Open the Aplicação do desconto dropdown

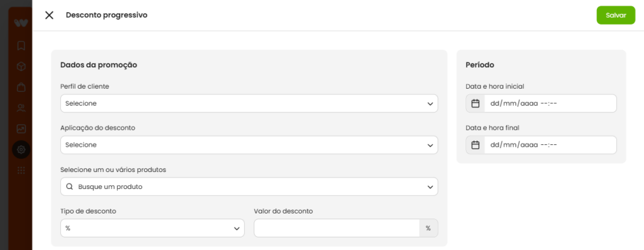(249, 145)
